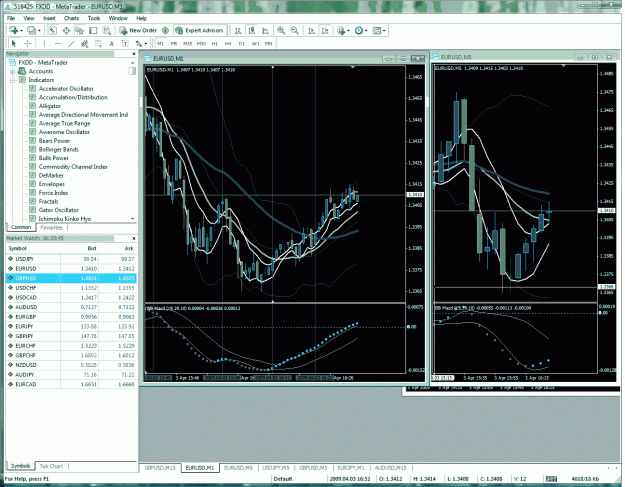Toggle Expert Advisors on or off
Image resolution: width=625 pixels, height=487 pixels.
pos(200,30)
